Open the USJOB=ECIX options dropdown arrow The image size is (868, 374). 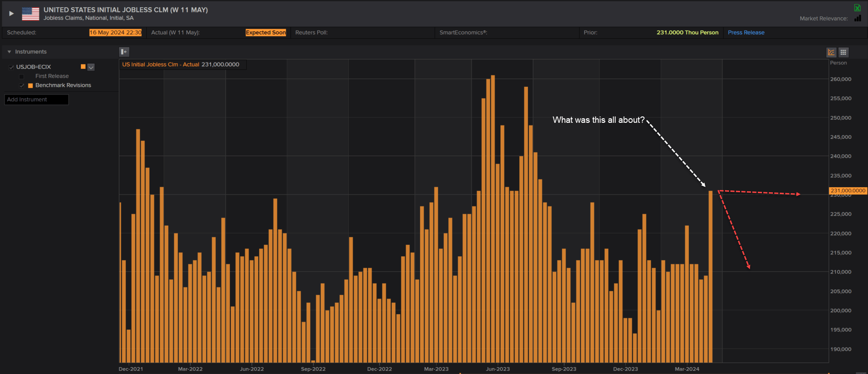click(91, 67)
